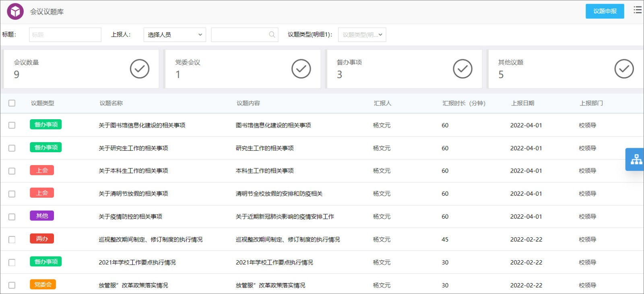
Task: Focus the search box beside 选择人员
Action: 245,35
